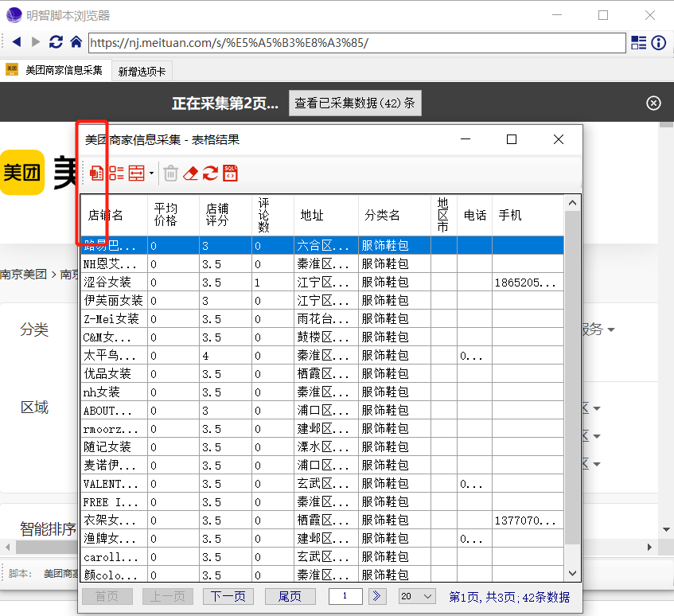Select the nh女装 row
The width and height of the screenshot is (674, 616).
(322, 392)
